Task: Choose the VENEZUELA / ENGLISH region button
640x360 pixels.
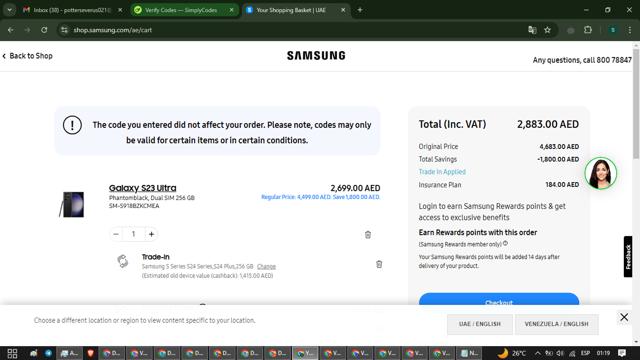Action: pyautogui.click(x=556, y=324)
